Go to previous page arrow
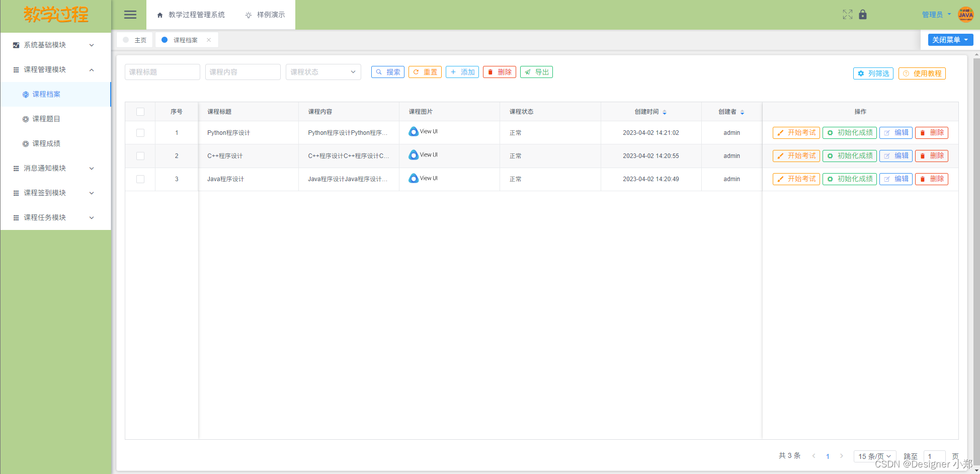 pos(813,456)
